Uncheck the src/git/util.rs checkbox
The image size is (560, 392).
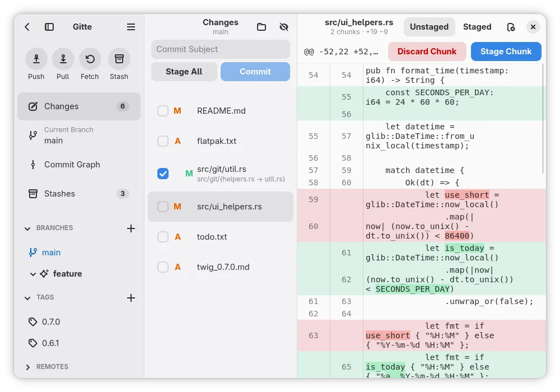[x=163, y=174]
